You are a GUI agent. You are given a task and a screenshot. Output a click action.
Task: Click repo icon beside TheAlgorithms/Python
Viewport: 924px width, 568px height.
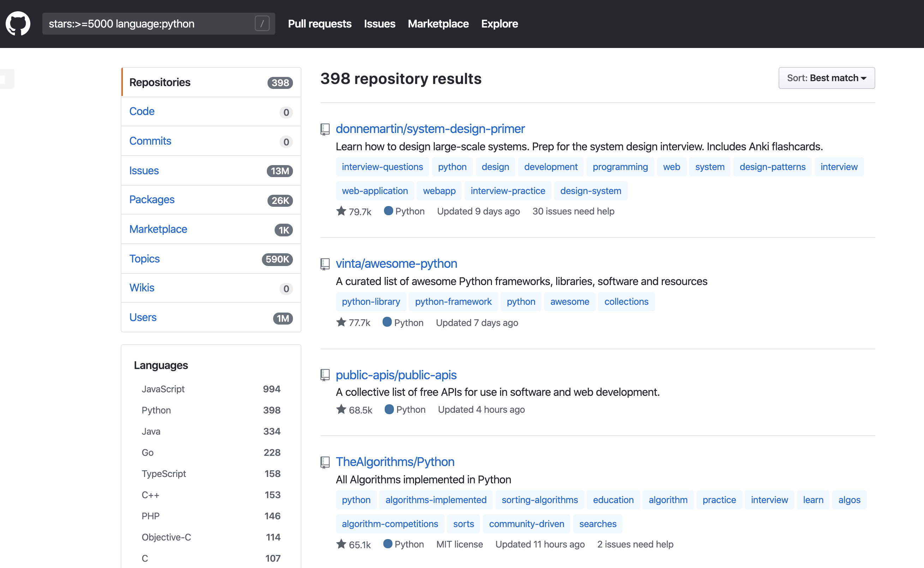pos(325,462)
